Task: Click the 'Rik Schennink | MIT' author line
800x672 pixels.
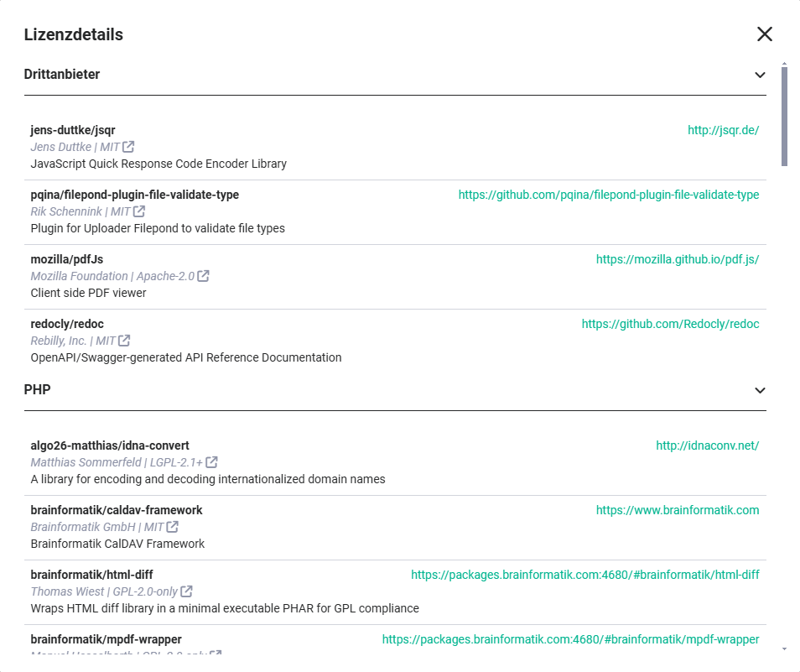Action: click(x=81, y=211)
